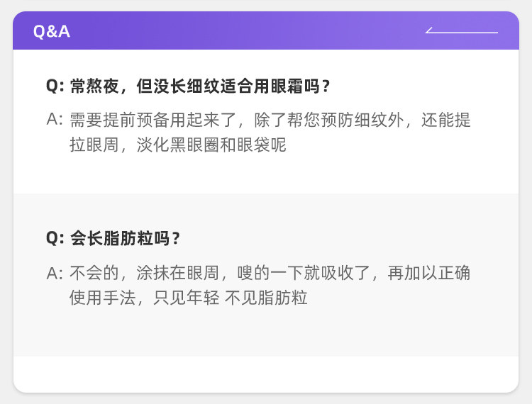Click the word 眼霜 in first question
The width and height of the screenshot is (532, 404).
click(292, 86)
